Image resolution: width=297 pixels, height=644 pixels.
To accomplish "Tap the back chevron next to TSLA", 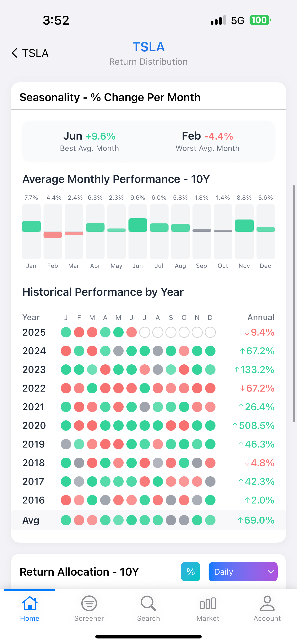I will tap(15, 53).
